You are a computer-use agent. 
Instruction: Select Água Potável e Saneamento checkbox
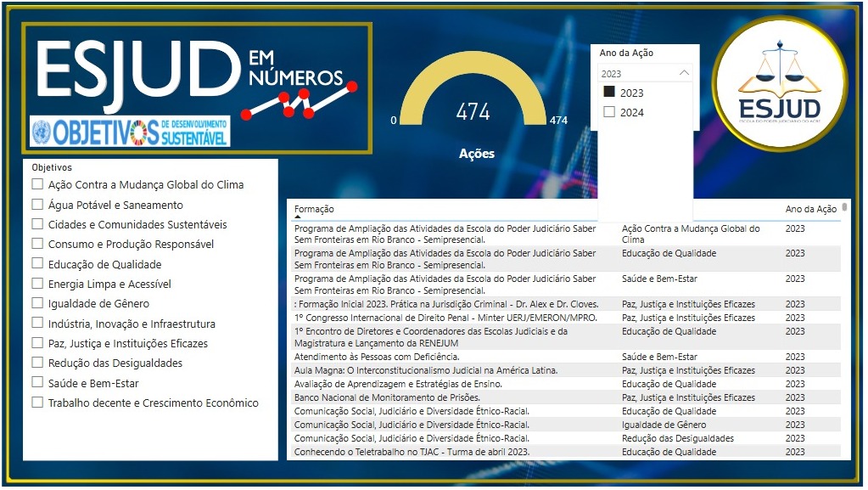click(x=37, y=205)
